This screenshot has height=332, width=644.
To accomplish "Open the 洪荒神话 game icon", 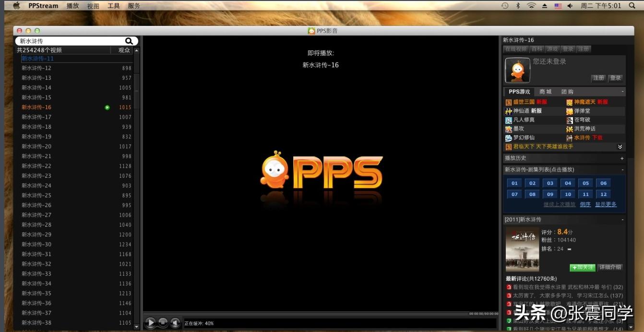I will 570,129.
